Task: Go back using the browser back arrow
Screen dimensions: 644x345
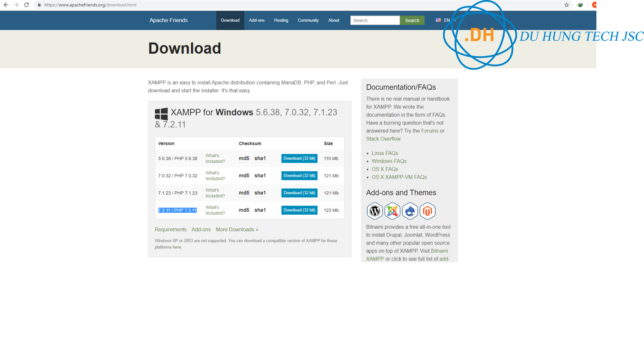Action: [6, 5]
